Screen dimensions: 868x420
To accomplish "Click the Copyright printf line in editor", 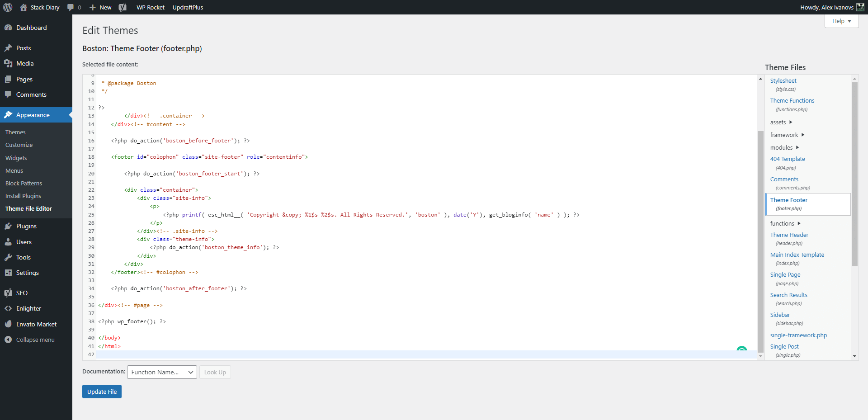I will pyautogui.click(x=371, y=215).
